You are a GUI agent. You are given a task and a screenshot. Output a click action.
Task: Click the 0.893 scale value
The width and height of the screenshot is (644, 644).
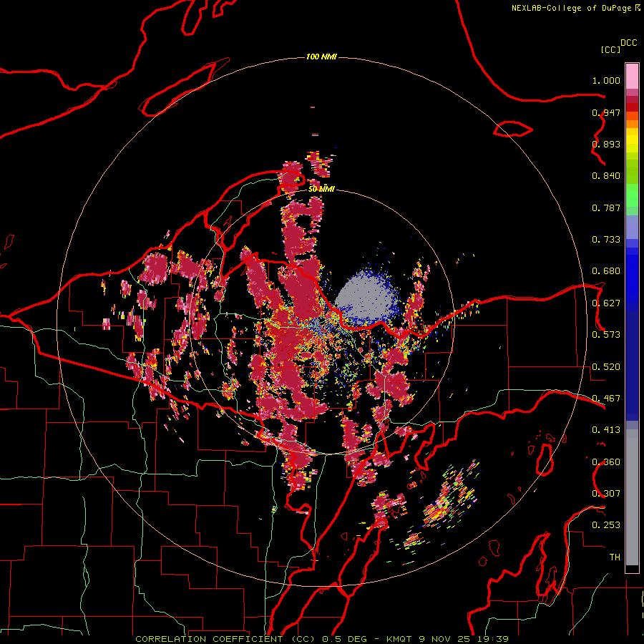pos(606,144)
